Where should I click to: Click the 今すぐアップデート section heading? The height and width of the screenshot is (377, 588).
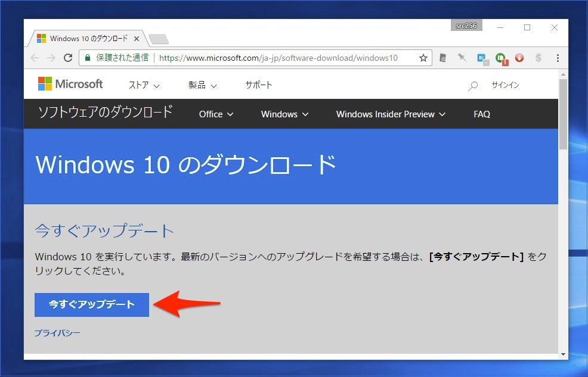point(104,230)
